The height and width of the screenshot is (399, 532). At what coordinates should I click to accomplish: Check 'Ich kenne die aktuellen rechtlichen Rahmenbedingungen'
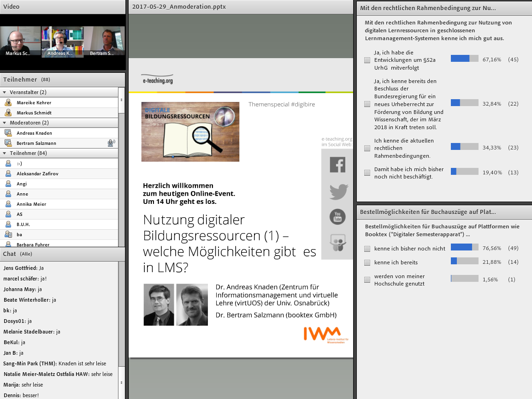(x=367, y=148)
